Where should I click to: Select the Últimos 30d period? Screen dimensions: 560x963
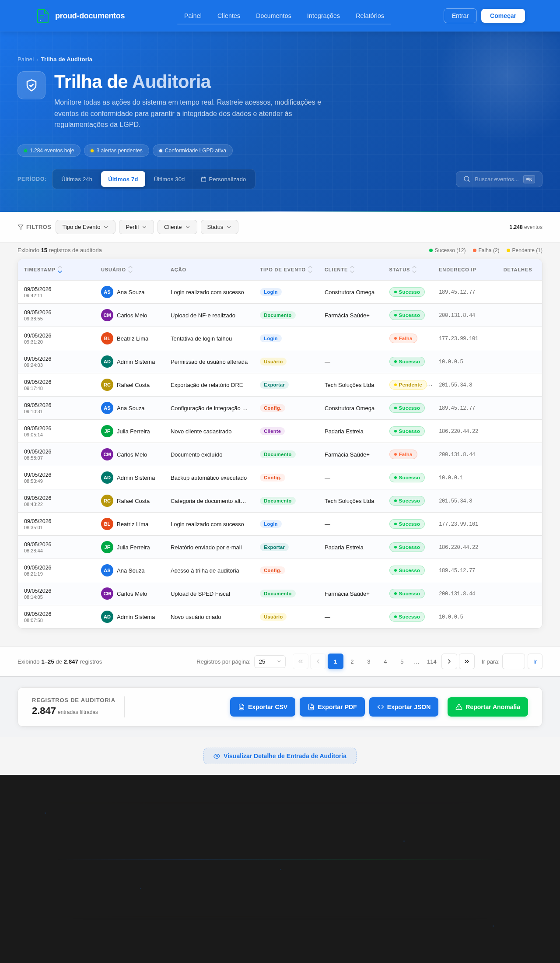tap(169, 179)
